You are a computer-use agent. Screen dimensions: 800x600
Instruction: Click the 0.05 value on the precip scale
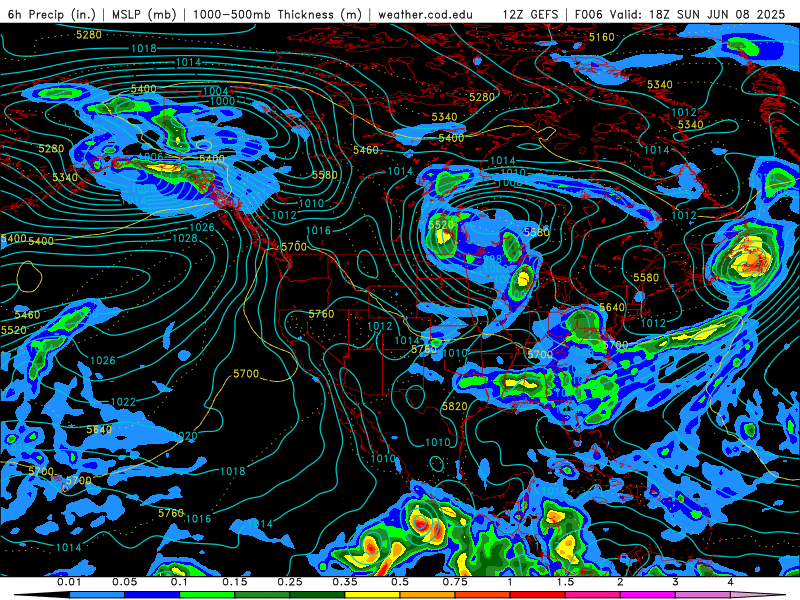(x=124, y=582)
